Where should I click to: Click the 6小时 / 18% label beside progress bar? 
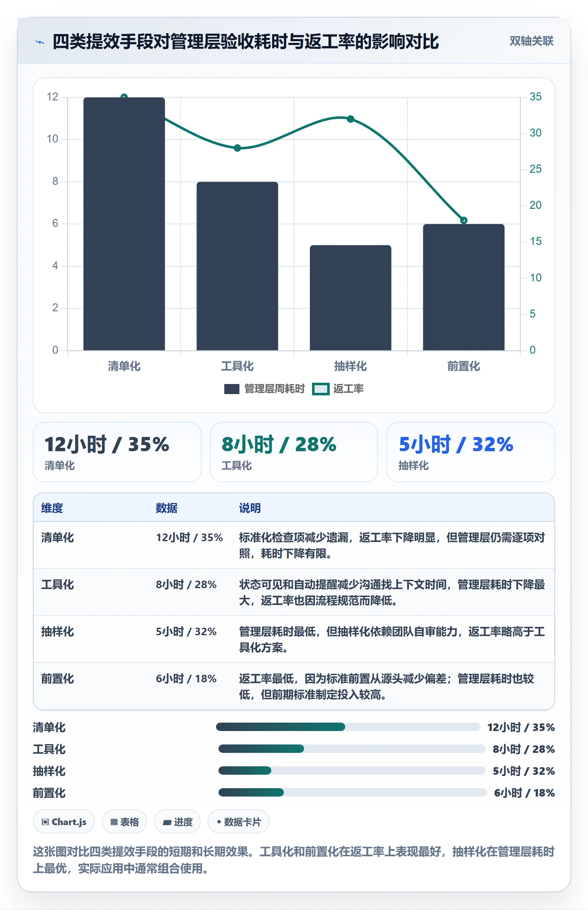click(x=525, y=793)
